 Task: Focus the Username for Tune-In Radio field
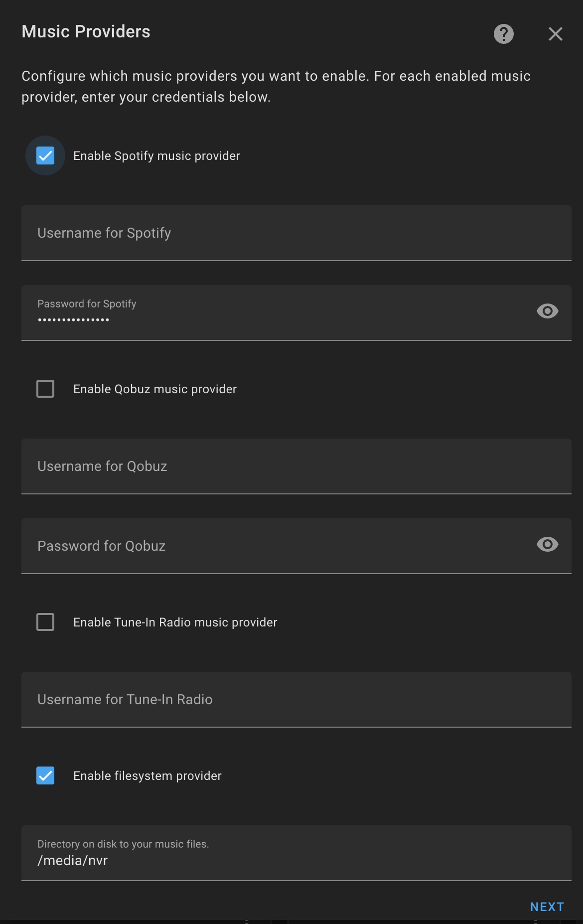[x=296, y=700]
